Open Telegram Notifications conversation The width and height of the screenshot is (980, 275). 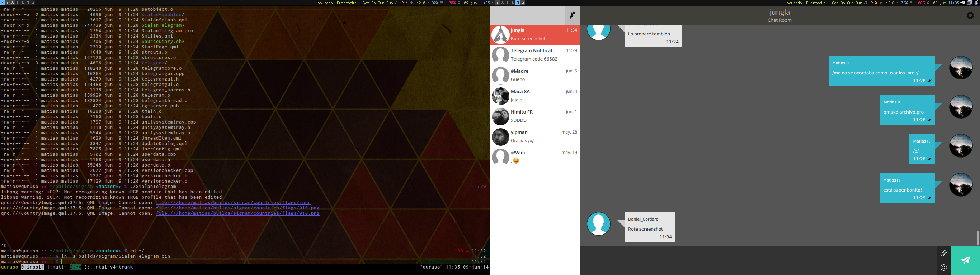click(535, 55)
